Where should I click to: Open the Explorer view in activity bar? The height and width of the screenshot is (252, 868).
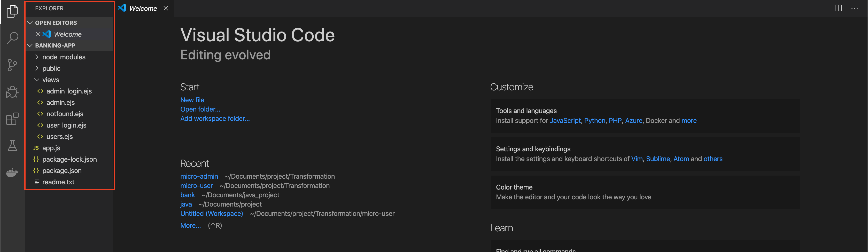click(12, 11)
